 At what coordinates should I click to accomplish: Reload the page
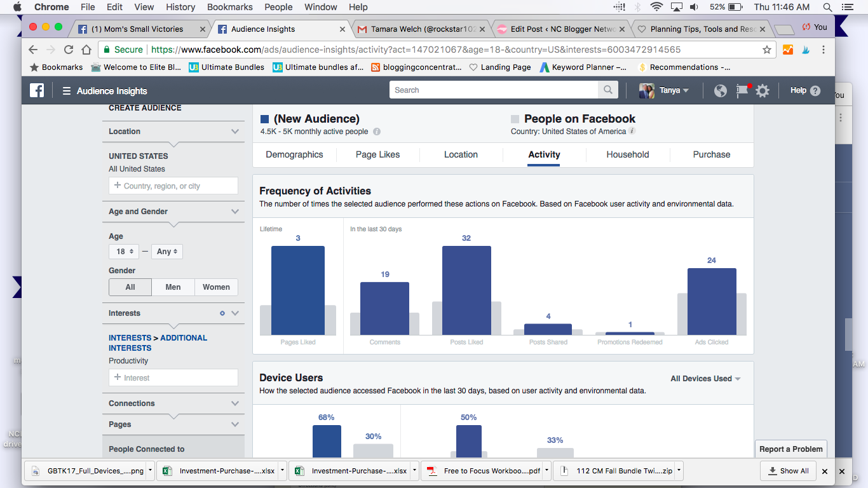click(x=69, y=50)
